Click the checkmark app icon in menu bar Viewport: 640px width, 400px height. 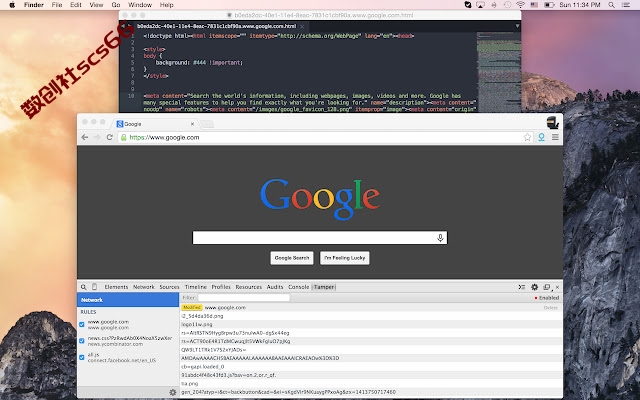pyautogui.click(x=468, y=5)
